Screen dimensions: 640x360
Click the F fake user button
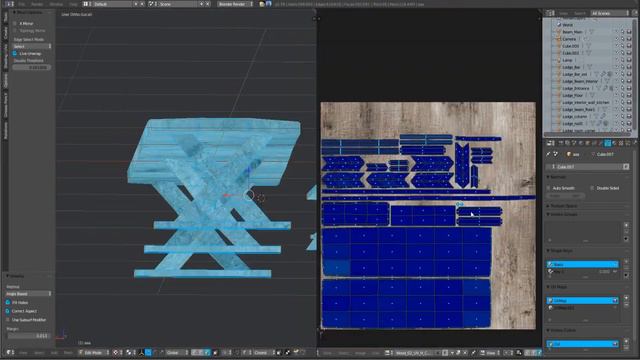click(626, 167)
